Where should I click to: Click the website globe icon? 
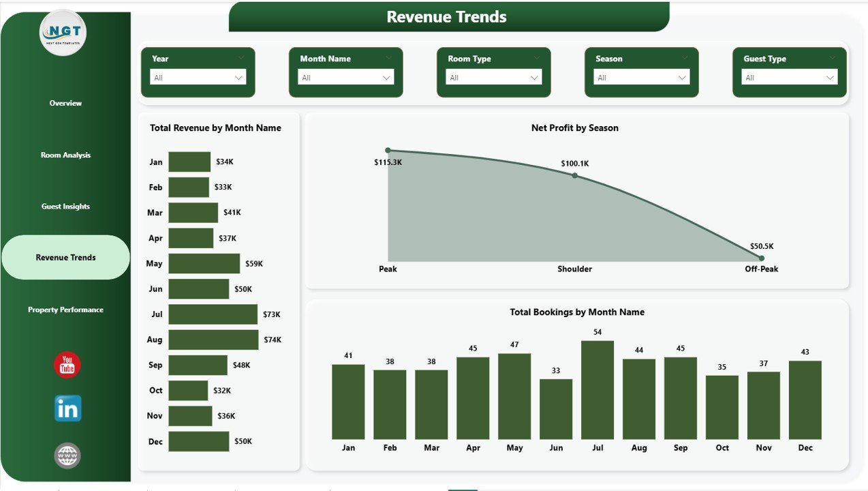point(67,456)
